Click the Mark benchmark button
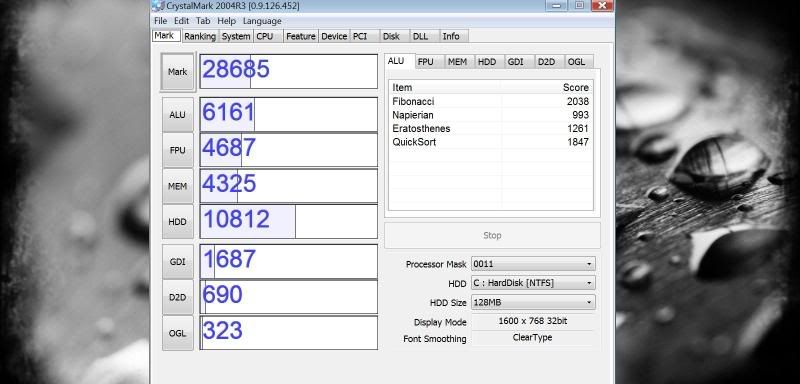The width and height of the screenshot is (800, 384). 178,72
